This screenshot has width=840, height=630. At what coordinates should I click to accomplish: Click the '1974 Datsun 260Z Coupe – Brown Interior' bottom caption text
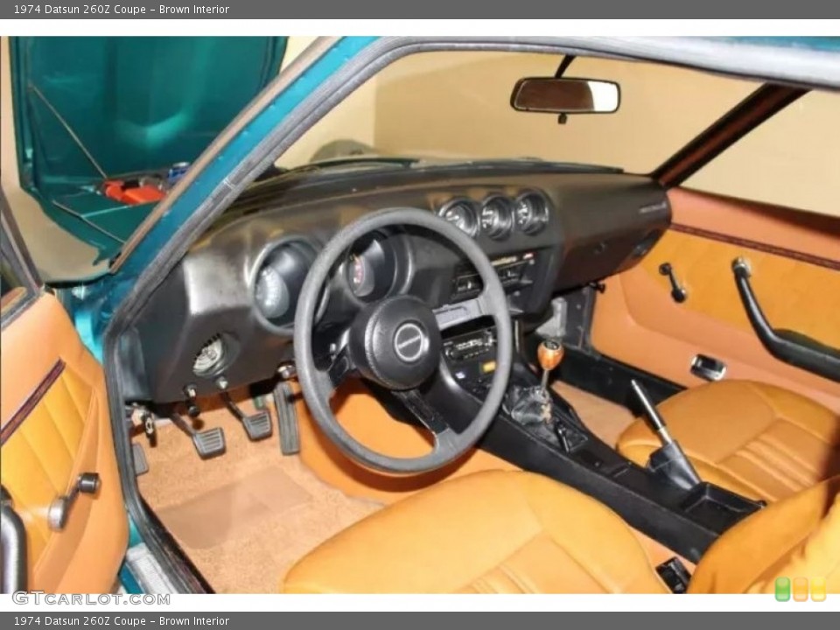point(122,621)
